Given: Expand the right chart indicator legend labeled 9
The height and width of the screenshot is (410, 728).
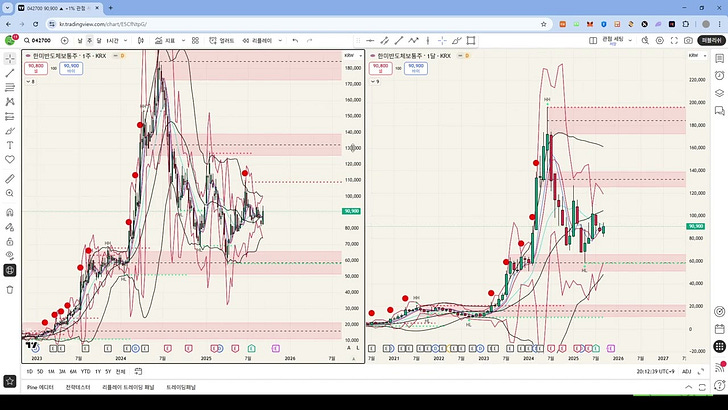Looking at the screenshot, I should click(x=375, y=81).
